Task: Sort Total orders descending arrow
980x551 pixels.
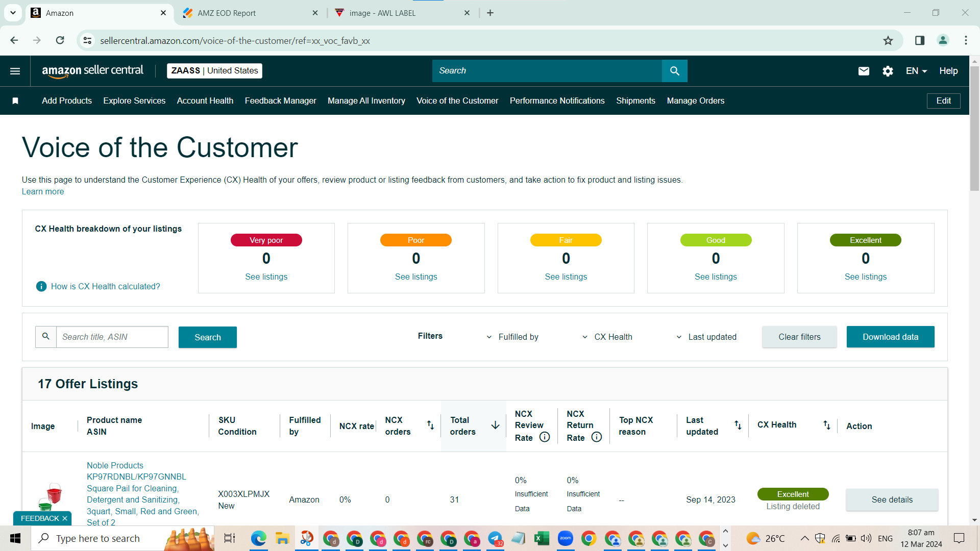Action: pyautogui.click(x=495, y=425)
